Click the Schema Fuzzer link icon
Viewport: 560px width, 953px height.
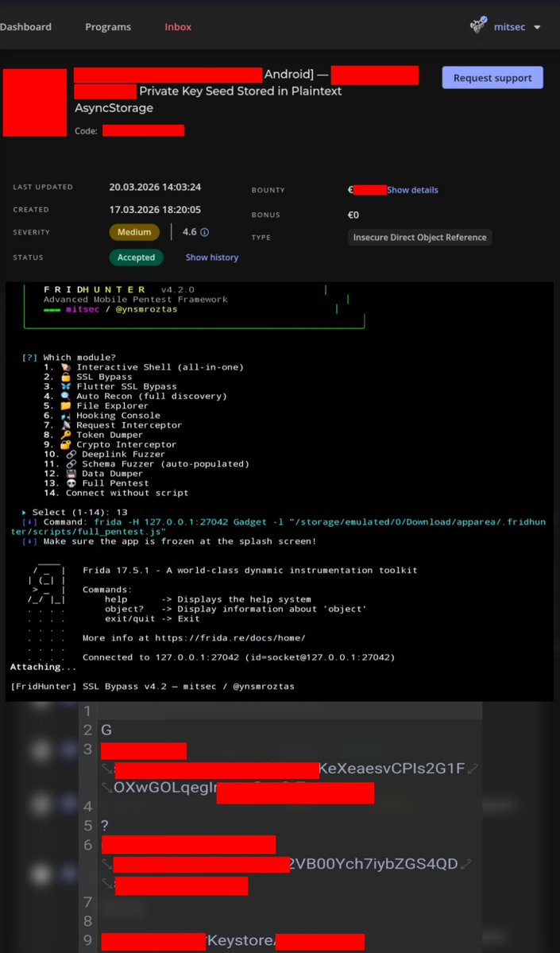[x=71, y=464]
